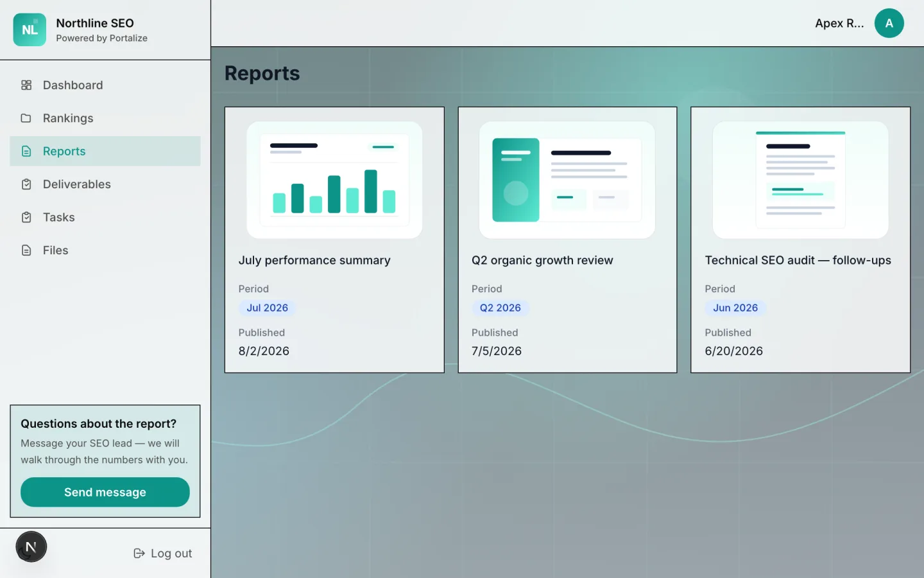Click the Log out arrow icon
924x578 pixels.
click(x=139, y=554)
